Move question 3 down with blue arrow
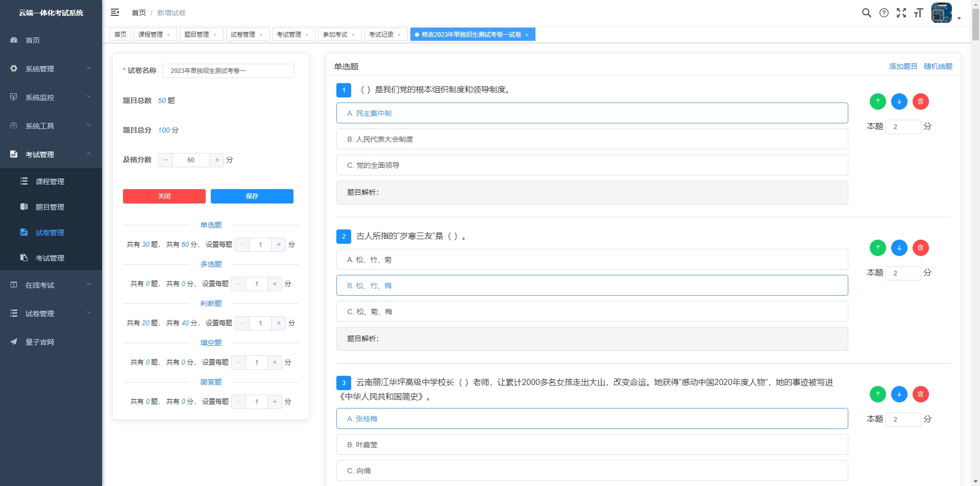This screenshot has width=980, height=486. [899, 394]
